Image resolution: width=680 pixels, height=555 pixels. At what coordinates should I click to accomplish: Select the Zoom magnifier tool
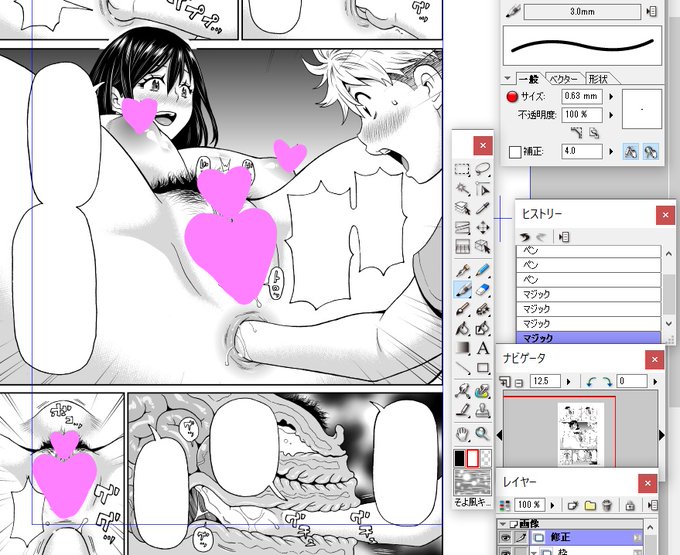point(482,433)
